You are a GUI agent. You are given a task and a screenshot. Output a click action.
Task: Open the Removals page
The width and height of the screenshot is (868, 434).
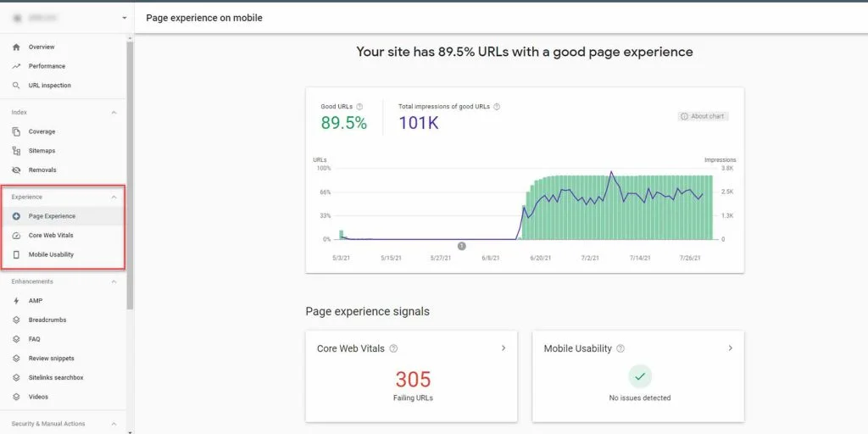click(63, 170)
